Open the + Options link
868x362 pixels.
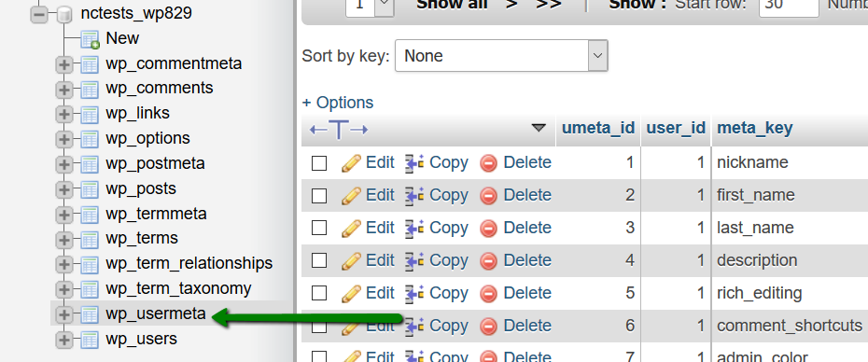click(338, 103)
